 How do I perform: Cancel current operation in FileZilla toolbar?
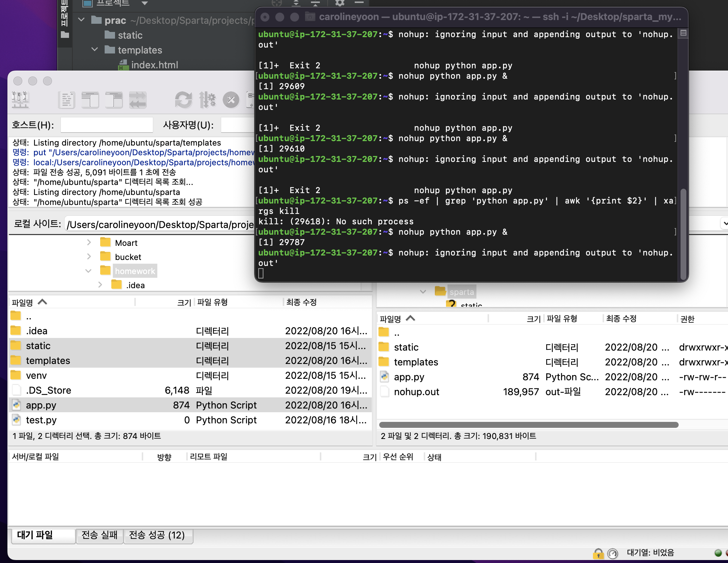point(231,100)
